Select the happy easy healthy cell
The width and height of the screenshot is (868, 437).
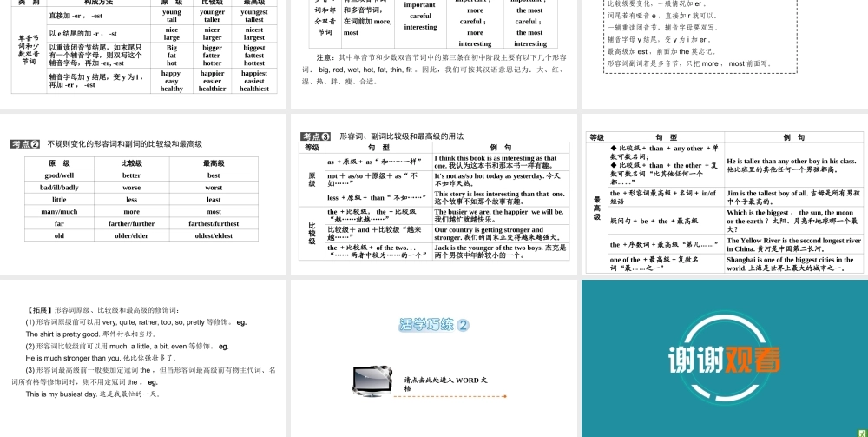(172, 81)
